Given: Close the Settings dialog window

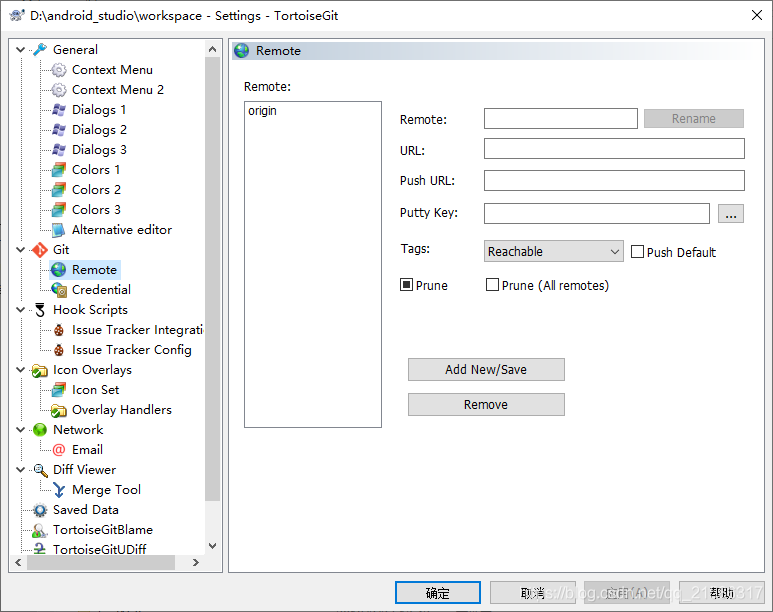Looking at the screenshot, I should coord(757,15).
